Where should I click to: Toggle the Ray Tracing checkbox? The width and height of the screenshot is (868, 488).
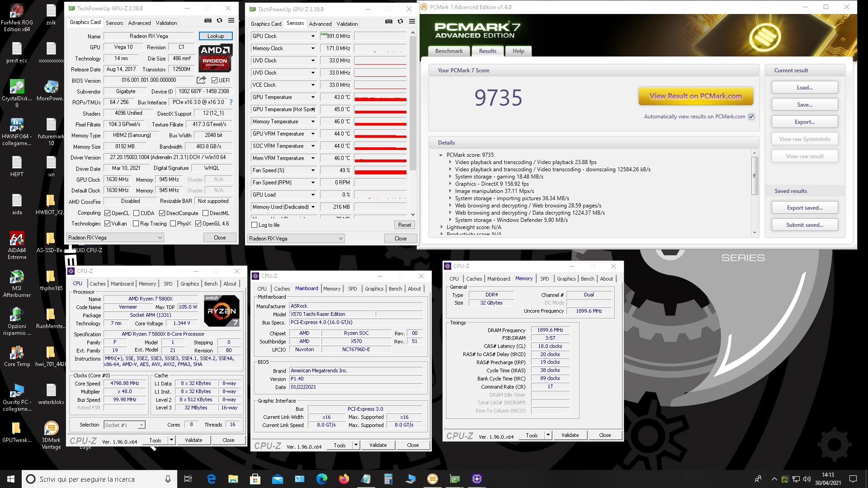(136, 224)
